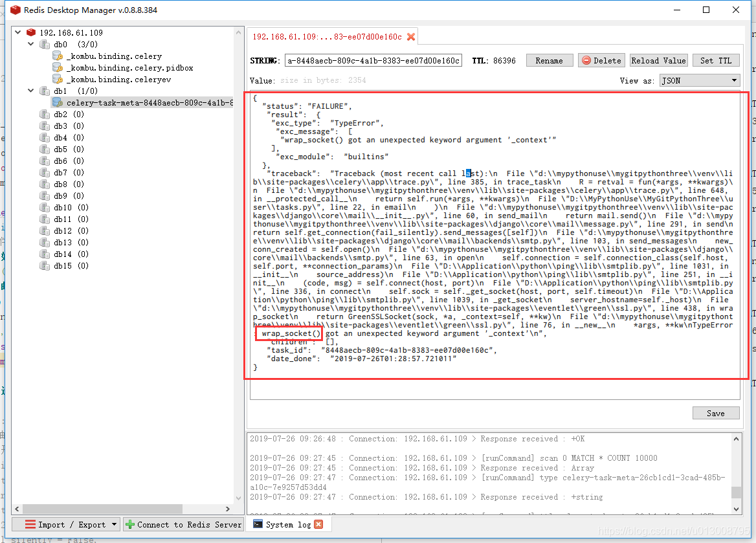Close the System log tab
The height and width of the screenshot is (543, 756).
318,524
